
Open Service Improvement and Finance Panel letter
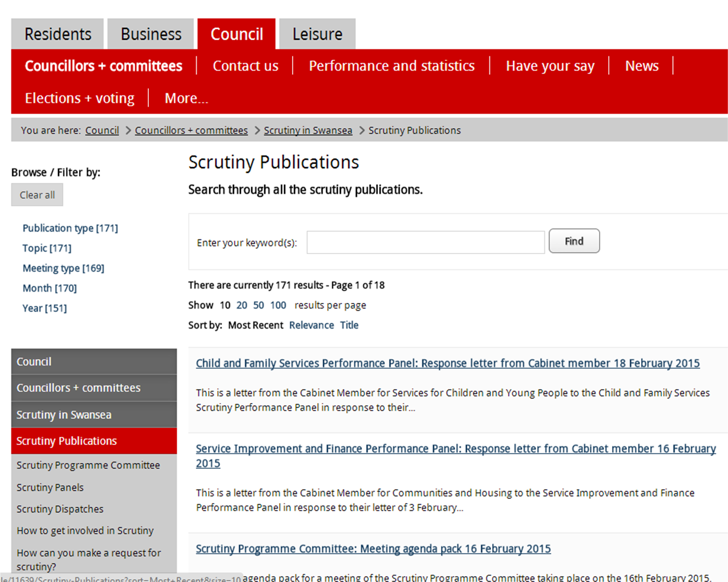click(x=456, y=456)
